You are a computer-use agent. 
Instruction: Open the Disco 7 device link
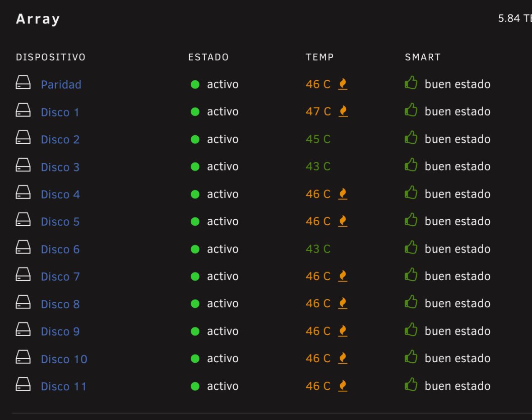[60, 277]
